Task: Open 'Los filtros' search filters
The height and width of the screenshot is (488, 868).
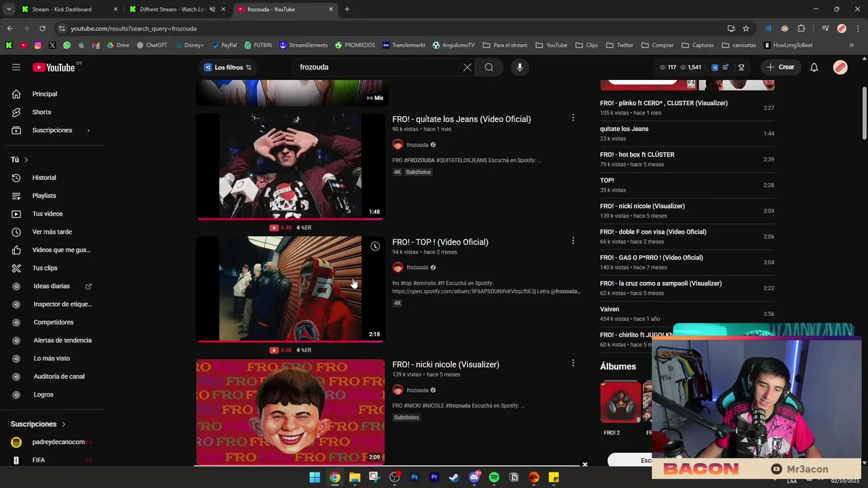Action: 228,67
